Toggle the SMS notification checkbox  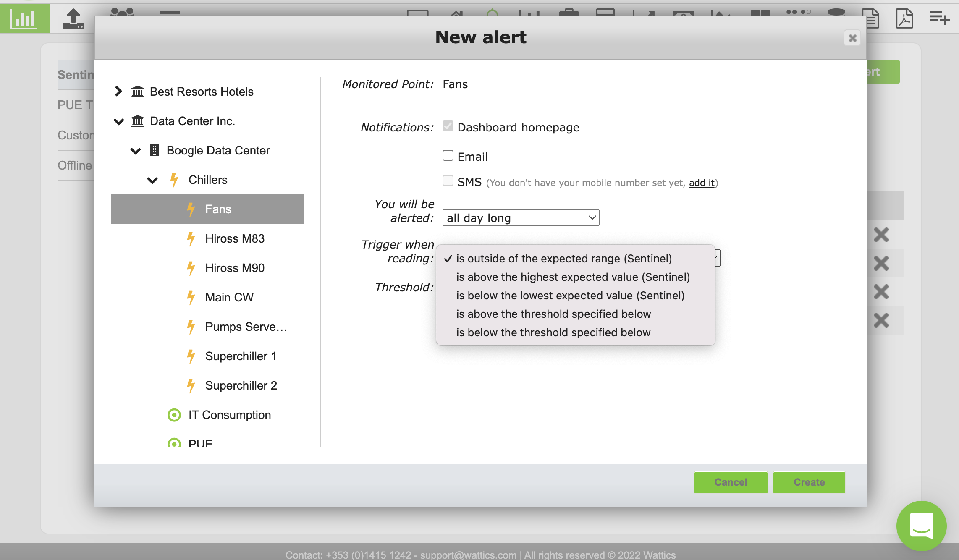448,181
